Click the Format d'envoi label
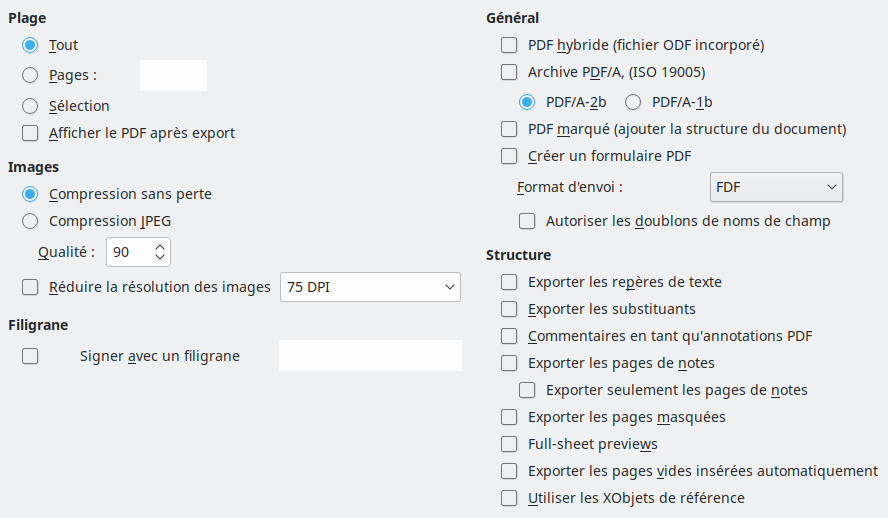 coord(570,187)
